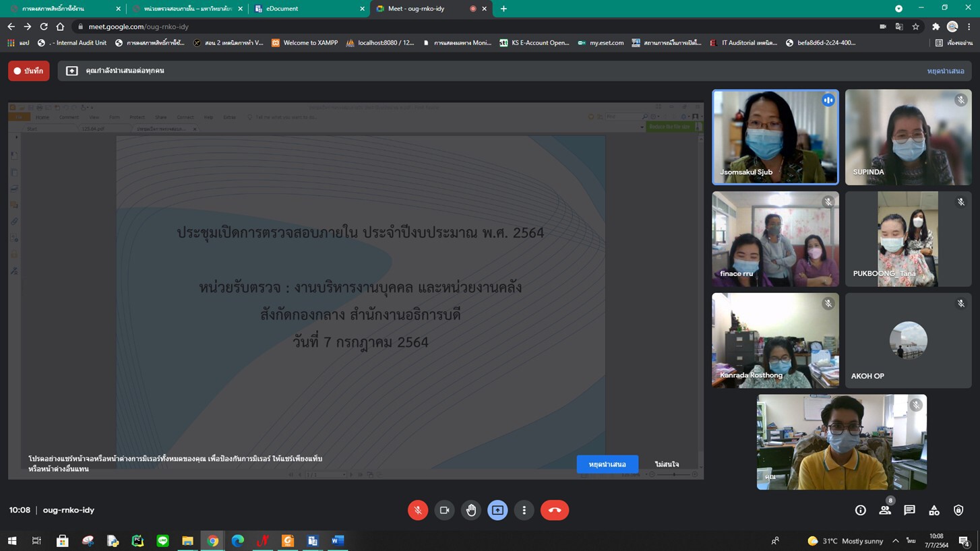Open the apps shortcut in the bookmarks bar
980x551 pixels.
pos(18,42)
